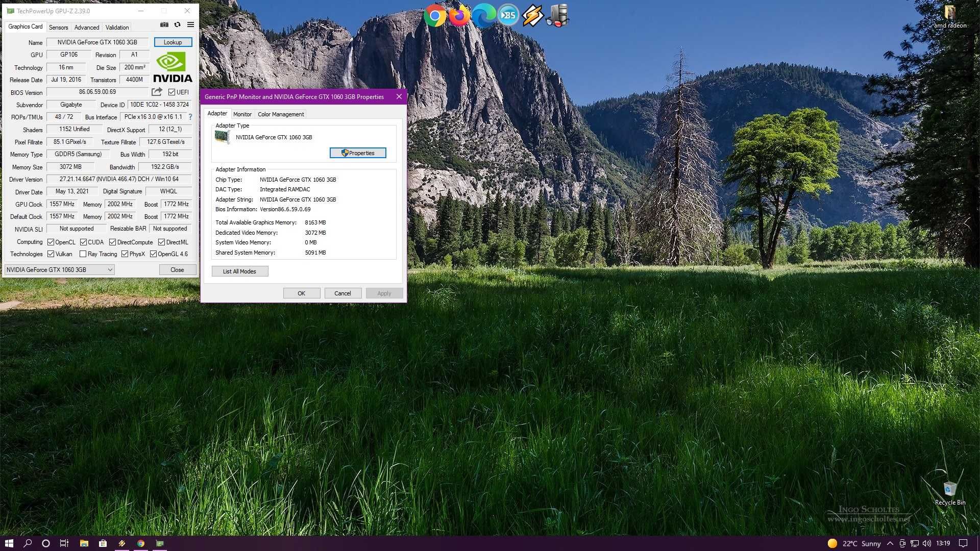Open the amd radeon desktop folder
The width and height of the screenshot is (980, 551).
coord(950,16)
